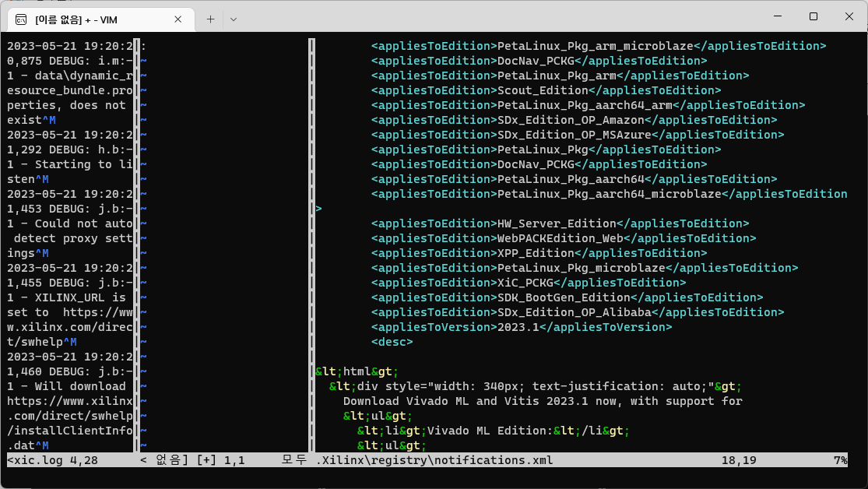The image size is (868, 489).
Task: Click the PetaLinux_Pkg_arm_microblaze line
Action: [599, 46]
